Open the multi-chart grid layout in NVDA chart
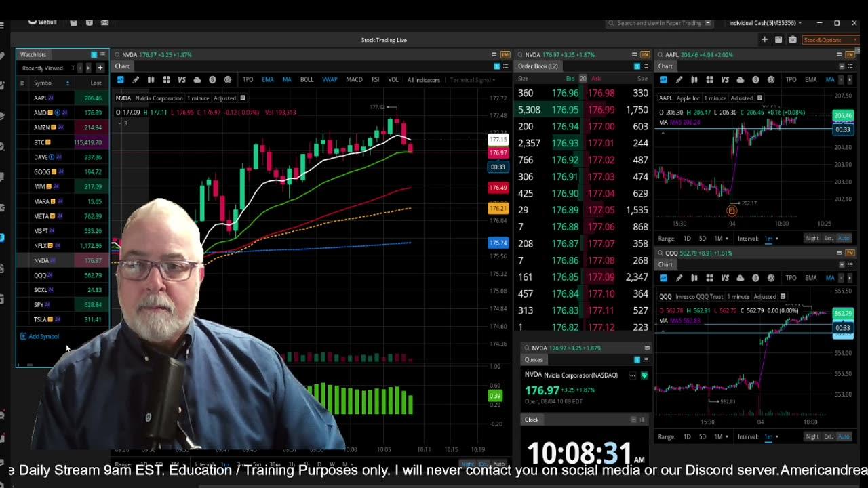The image size is (868, 488). click(x=166, y=80)
